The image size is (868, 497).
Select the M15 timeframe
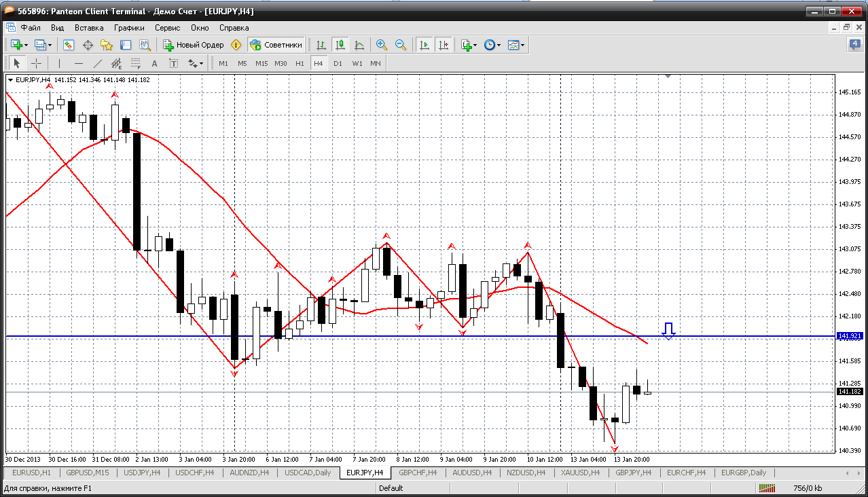[x=261, y=63]
